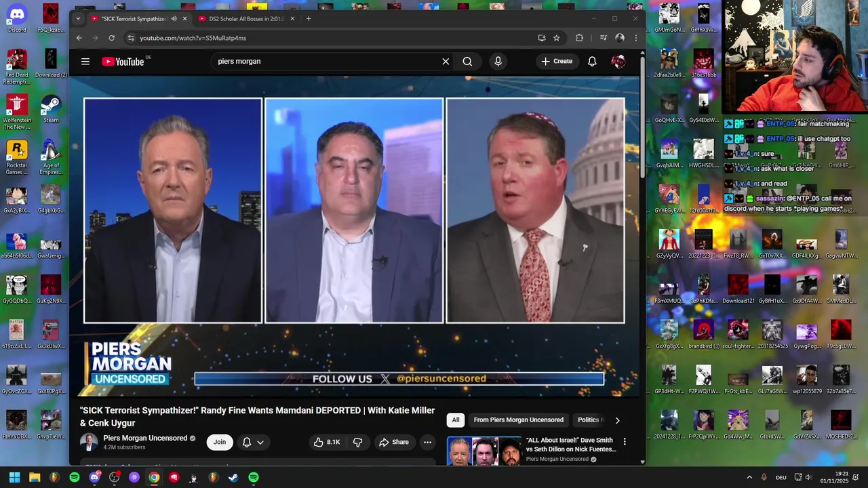Show hidden system tray icons chevron
Screen dimensions: 868x488
(x=749, y=477)
